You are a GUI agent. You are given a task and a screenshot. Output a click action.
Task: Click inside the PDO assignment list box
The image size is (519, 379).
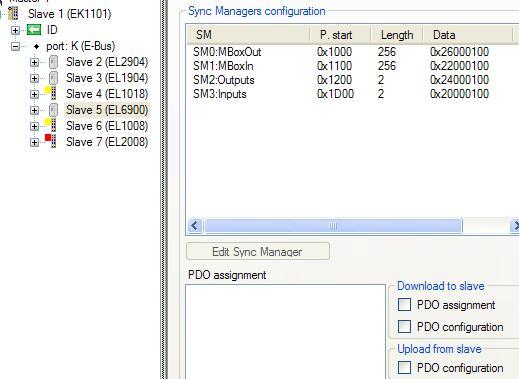click(286, 331)
